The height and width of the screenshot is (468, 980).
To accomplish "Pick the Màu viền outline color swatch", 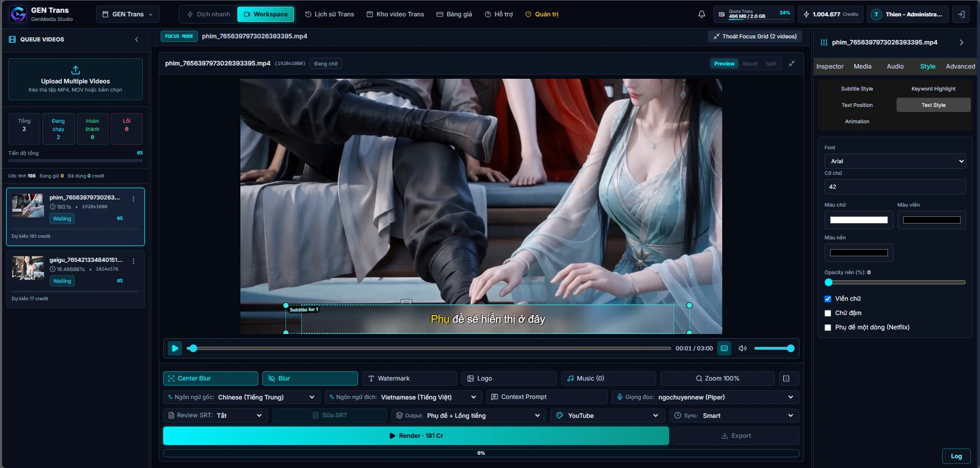I will [x=931, y=220].
